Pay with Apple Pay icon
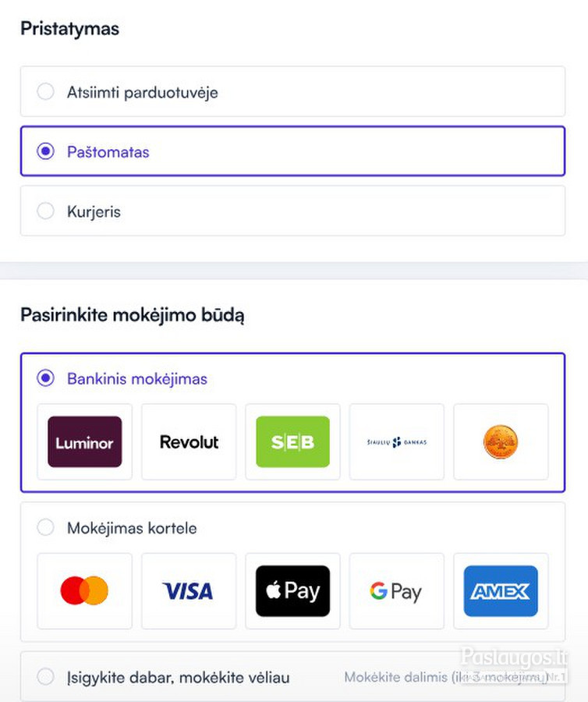Image resolution: width=588 pixels, height=702 pixels. pyautogui.click(x=292, y=591)
